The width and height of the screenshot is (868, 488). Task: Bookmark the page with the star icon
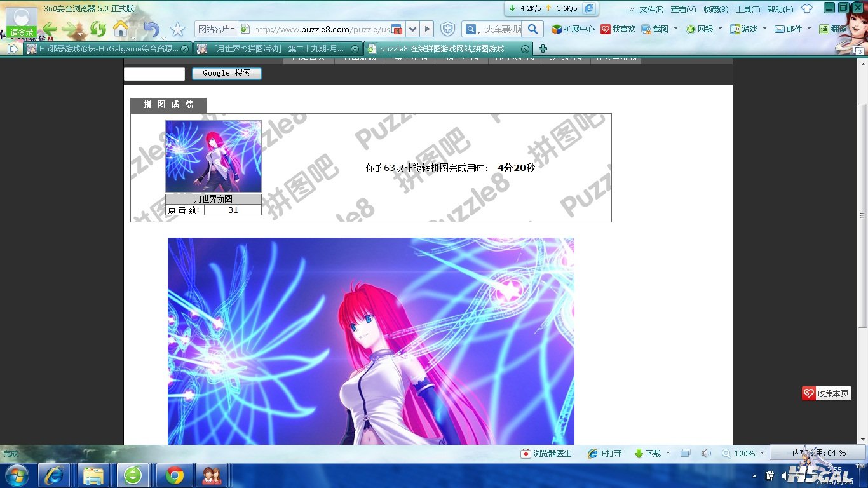click(x=177, y=29)
